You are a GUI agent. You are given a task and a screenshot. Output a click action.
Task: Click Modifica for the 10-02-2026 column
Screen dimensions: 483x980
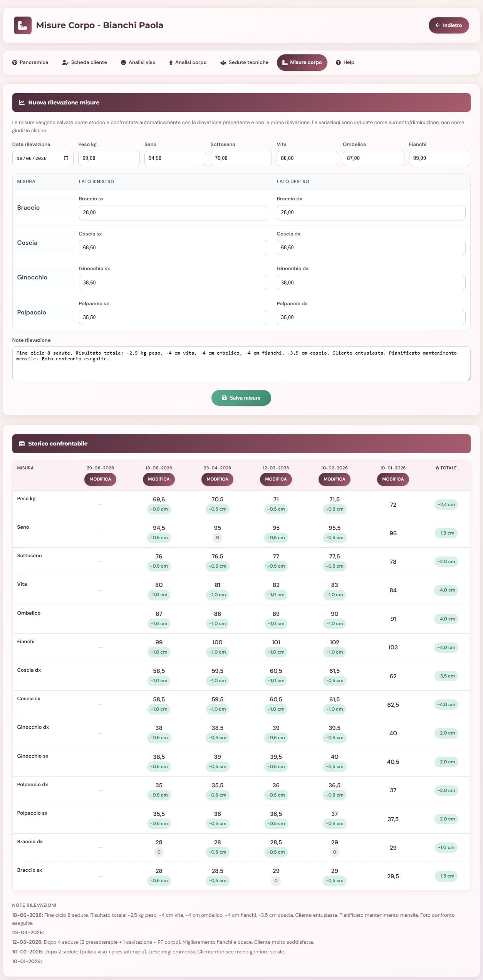pos(334,479)
